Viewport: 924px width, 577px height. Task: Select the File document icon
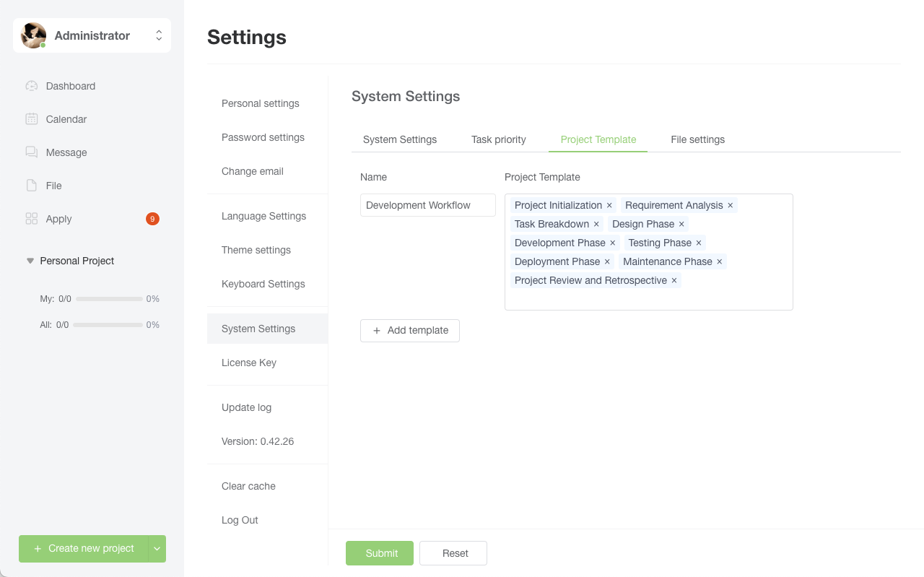[31, 186]
